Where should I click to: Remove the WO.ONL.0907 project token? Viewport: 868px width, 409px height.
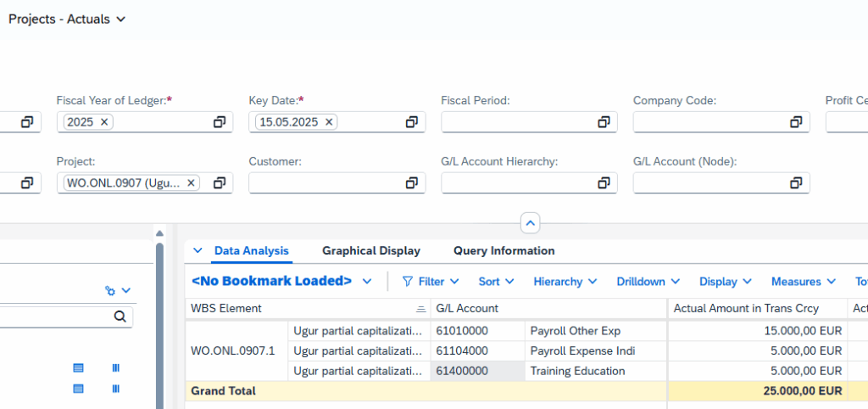click(x=192, y=183)
